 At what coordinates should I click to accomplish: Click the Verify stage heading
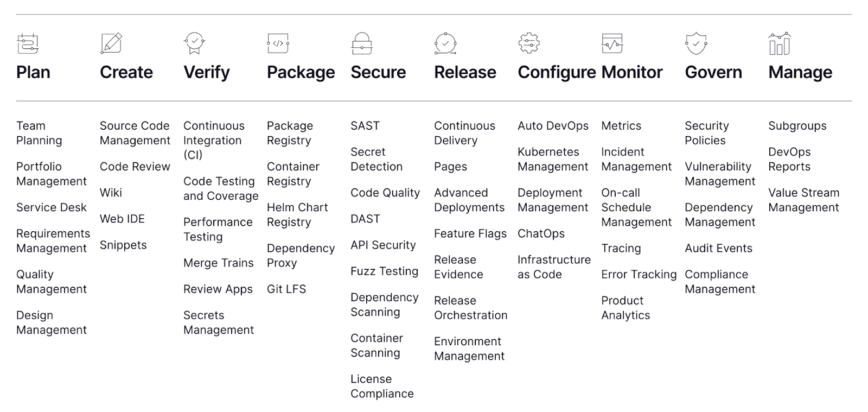(206, 72)
